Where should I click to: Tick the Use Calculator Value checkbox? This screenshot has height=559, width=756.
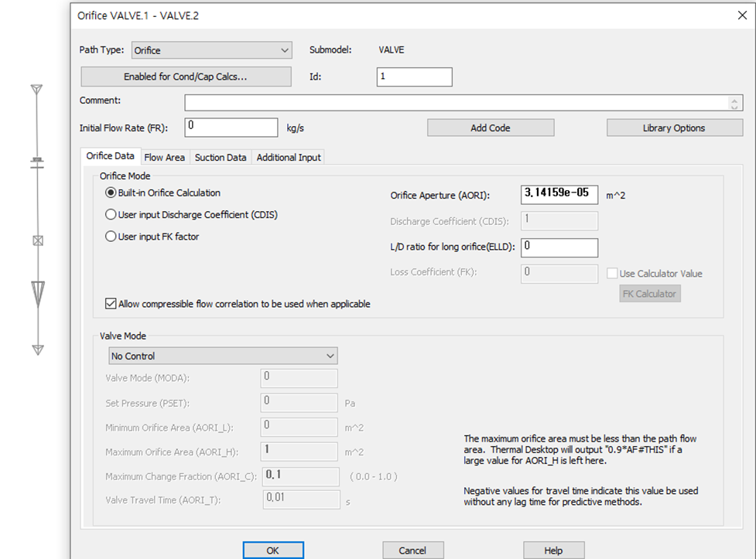(x=612, y=273)
